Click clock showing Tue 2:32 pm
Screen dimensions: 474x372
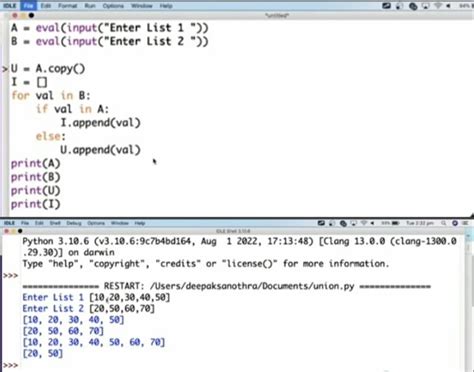click(x=419, y=223)
